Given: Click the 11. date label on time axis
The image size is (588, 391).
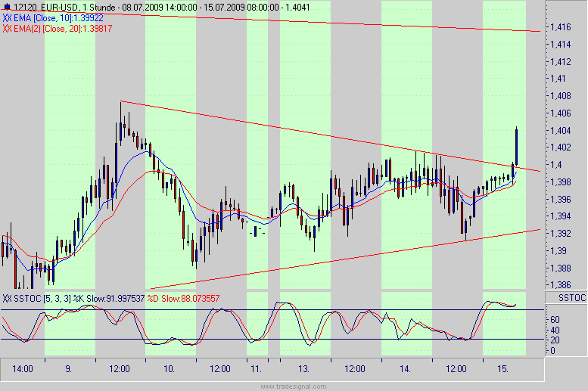Looking at the screenshot, I should pos(256,369).
